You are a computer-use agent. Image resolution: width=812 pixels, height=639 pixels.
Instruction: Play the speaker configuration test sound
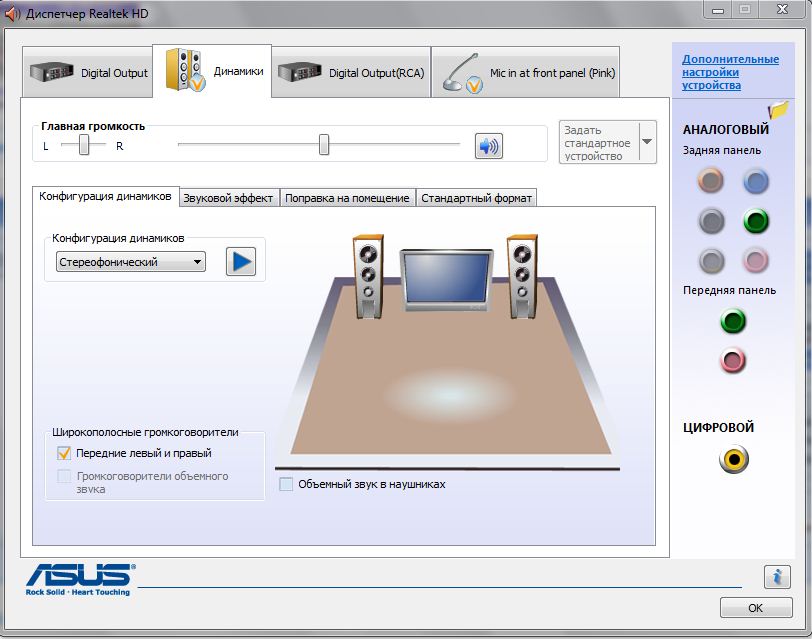click(x=241, y=262)
